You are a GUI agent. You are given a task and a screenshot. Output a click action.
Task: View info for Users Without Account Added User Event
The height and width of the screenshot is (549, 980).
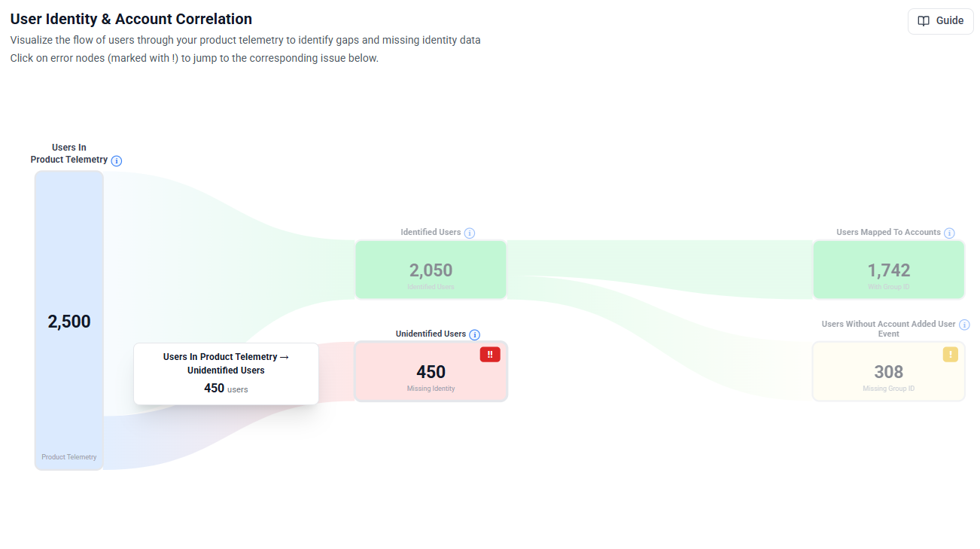(964, 324)
